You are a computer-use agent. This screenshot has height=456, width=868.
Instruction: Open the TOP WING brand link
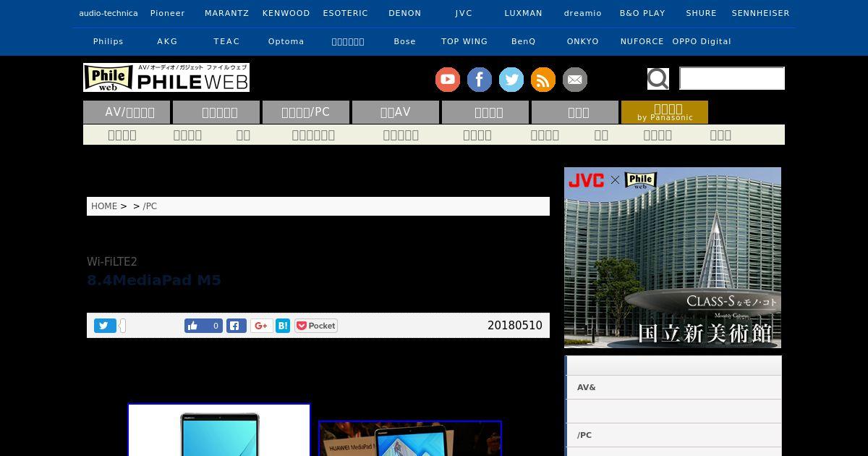464,41
